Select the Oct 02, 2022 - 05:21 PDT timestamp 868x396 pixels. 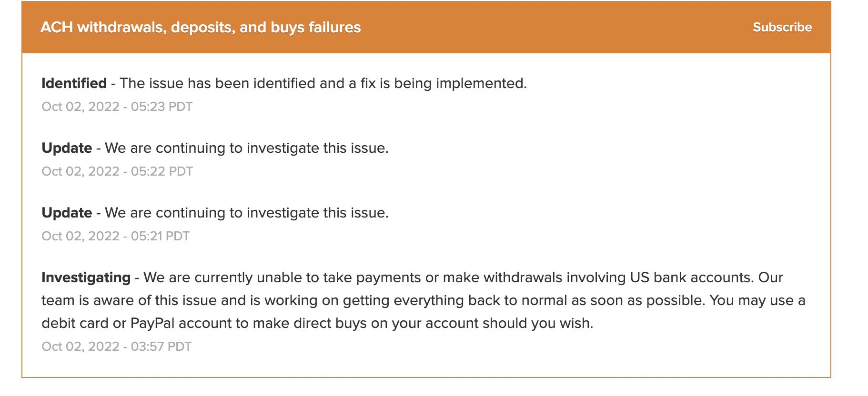(x=115, y=236)
